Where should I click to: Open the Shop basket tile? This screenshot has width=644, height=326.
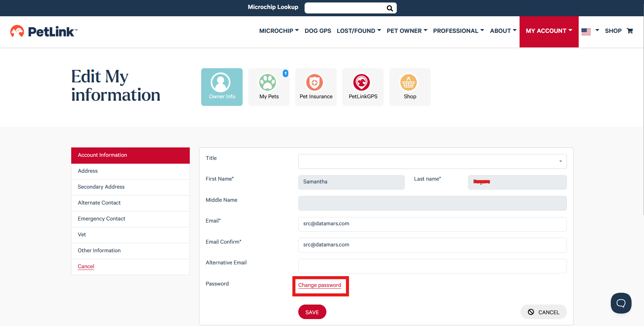[410, 87]
